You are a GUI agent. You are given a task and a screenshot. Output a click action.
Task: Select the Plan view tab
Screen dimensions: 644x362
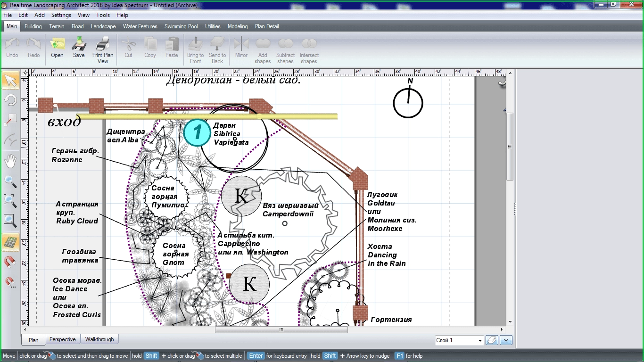point(33,340)
